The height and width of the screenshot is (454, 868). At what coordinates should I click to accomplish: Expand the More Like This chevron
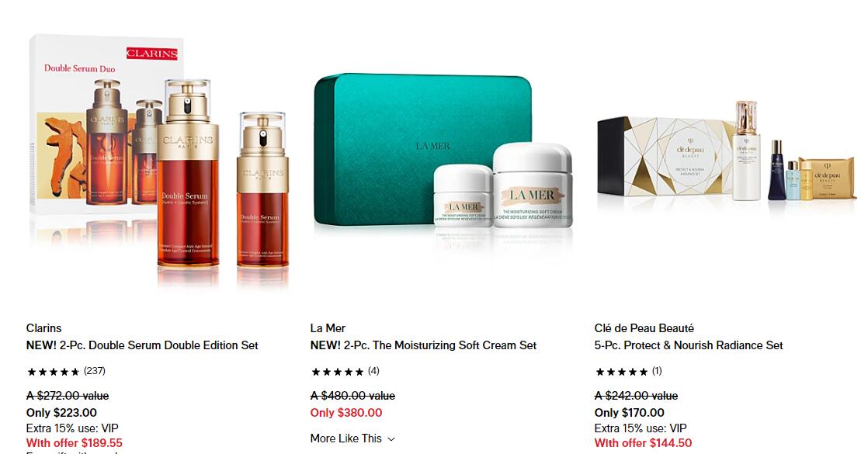click(391, 439)
